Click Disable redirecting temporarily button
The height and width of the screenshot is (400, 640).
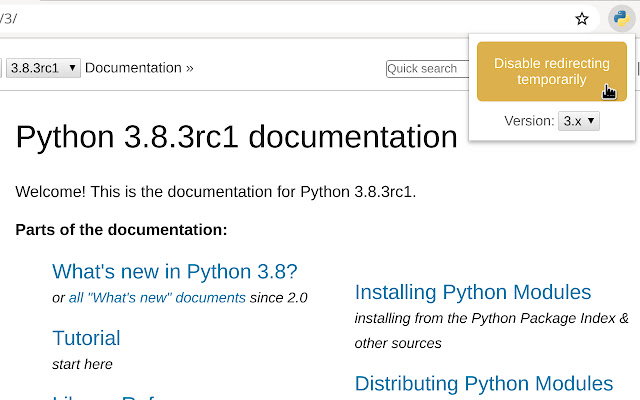point(552,71)
